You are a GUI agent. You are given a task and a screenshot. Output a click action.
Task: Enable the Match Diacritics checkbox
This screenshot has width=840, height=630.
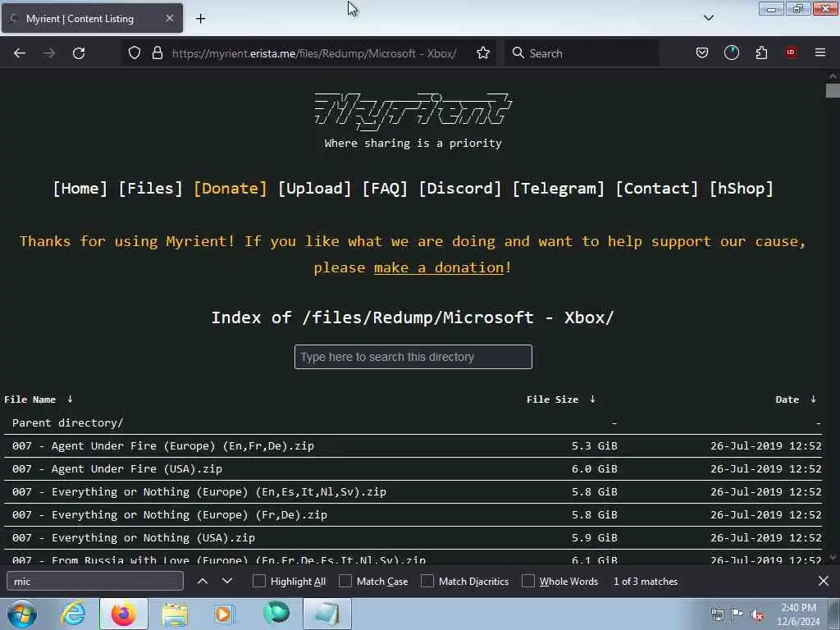pyautogui.click(x=427, y=582)
